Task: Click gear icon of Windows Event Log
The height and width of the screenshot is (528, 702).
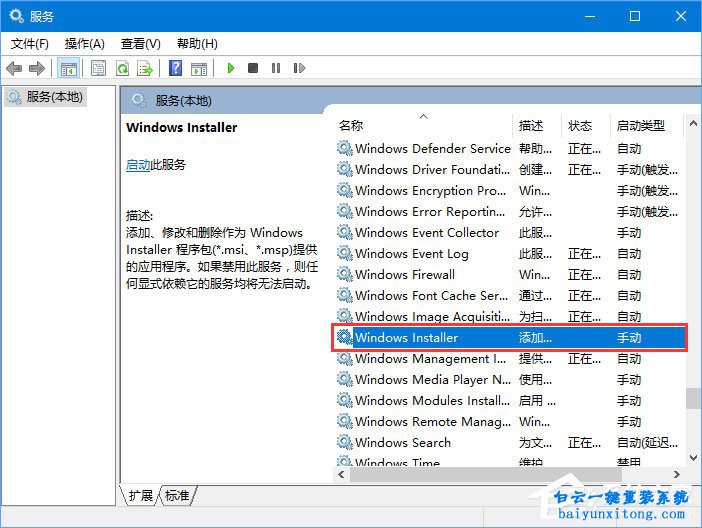Action: pyautogui.click(x=345, y=253)
